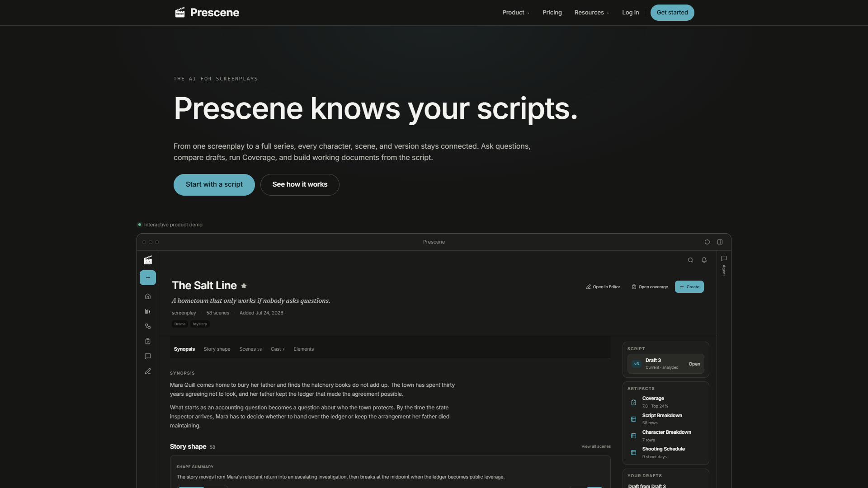
Task: Switch to the Cast tab
Action: tap(278, 349)
